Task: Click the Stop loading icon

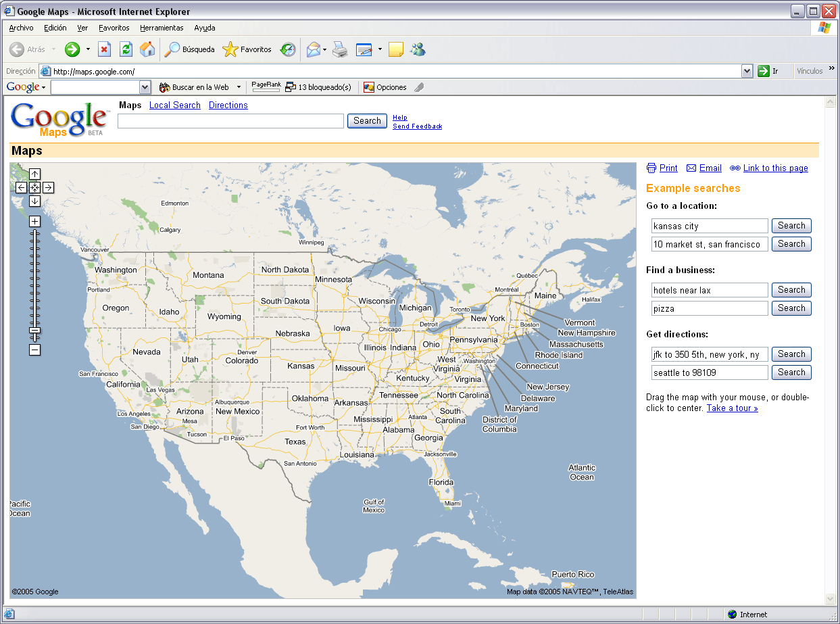Action: point(104,49)
